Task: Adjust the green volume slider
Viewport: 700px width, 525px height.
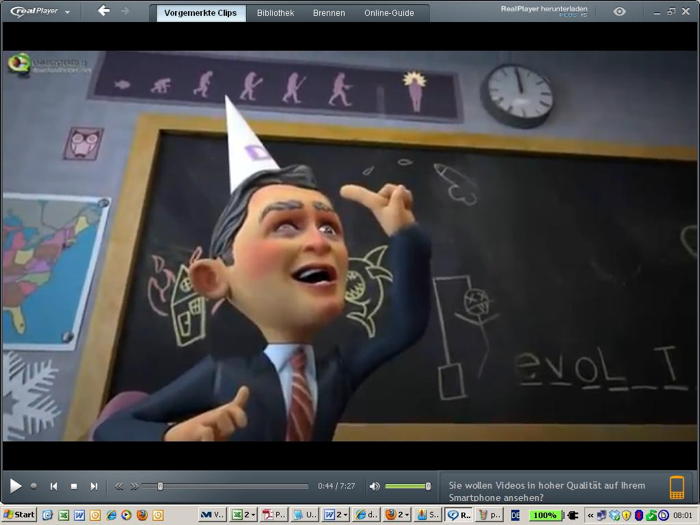Action: (408, 486)
